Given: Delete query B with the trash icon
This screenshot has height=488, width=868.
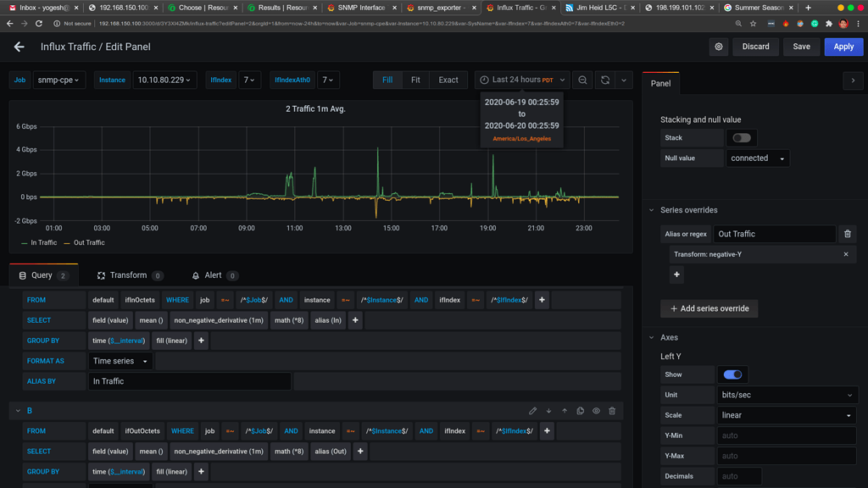Looking at the screenshot, I should tap(612, 410).
